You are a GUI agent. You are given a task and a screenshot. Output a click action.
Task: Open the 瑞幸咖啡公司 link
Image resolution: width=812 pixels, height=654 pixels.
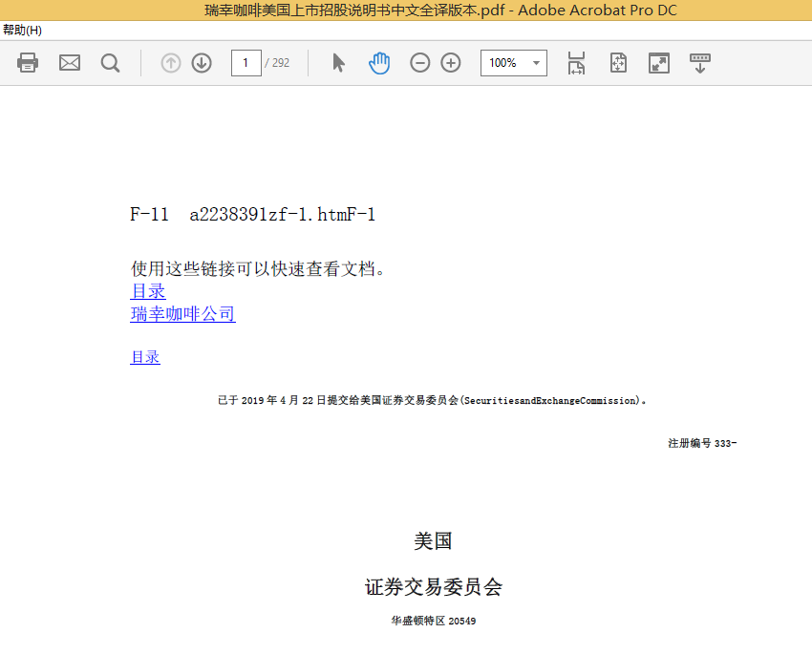[x=182, y=314]
